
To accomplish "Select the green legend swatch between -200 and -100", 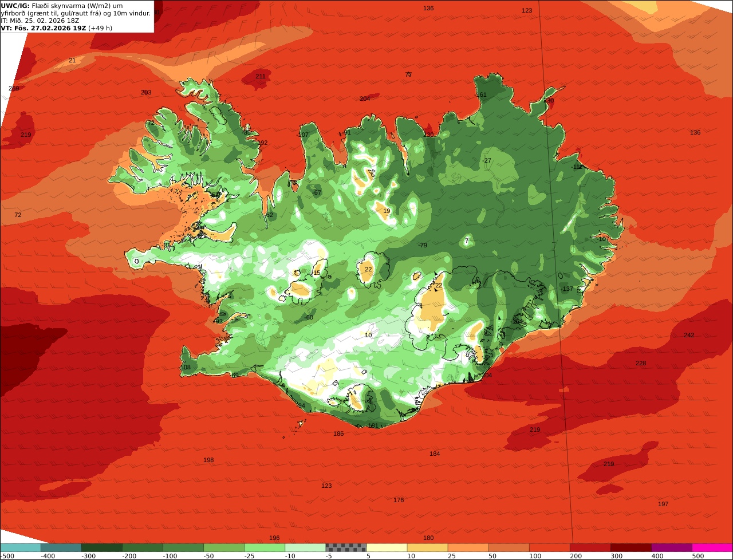I will [x=143, y=547].
